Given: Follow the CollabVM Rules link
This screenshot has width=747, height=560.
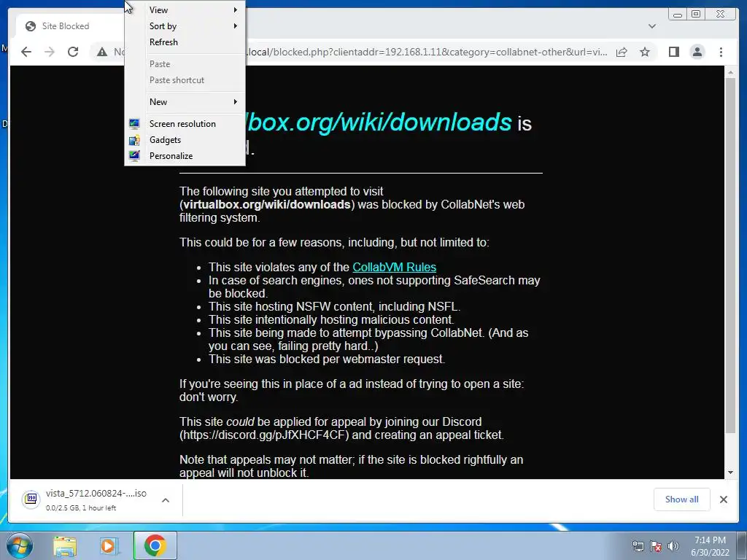Looking at the screenshot, I should pyautogui.click(x=394, y=267).
